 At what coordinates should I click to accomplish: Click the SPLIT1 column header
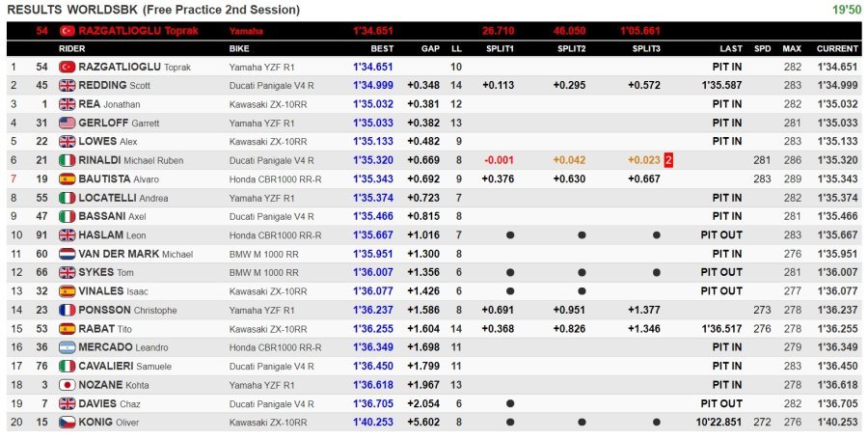coord(500,48)
